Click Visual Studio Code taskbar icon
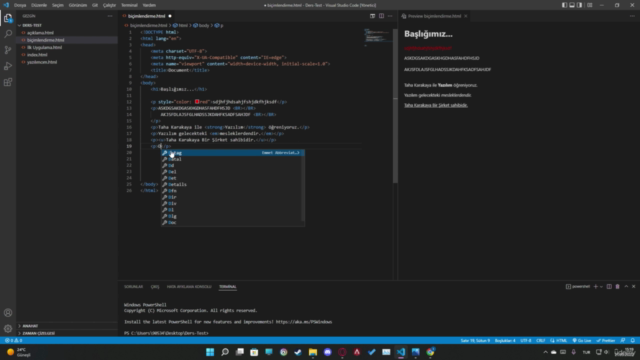This screenshot has height=360, width=640. click(401, 352)
